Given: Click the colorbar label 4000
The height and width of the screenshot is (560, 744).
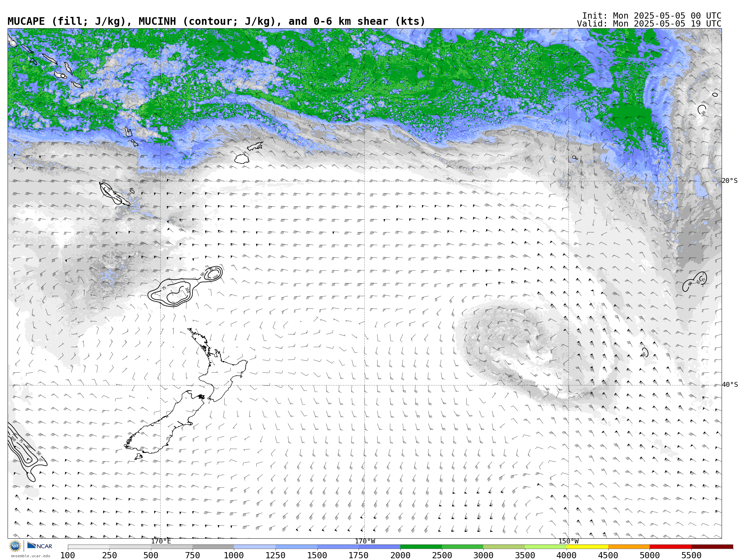Looking at the screenshot, I should pyautogui.click(x=567, y=556).
